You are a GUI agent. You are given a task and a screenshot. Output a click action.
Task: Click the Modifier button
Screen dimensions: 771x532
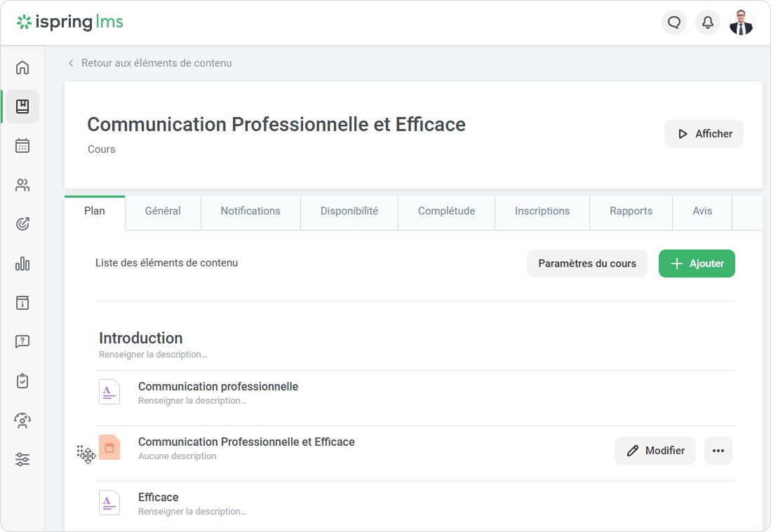[655, 451]
